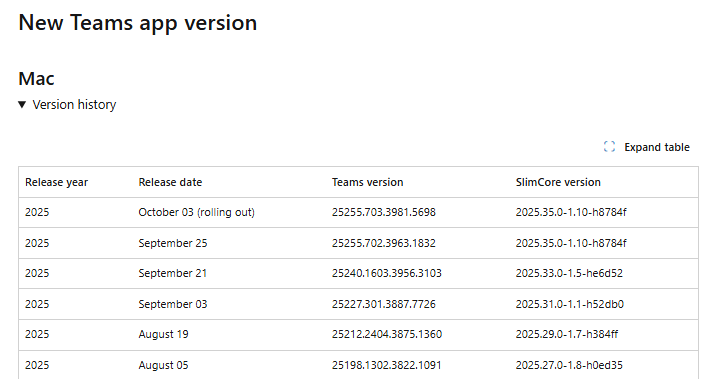Viewport: 707px width, 379px height.
Task: Click SlimCore version 2025.31.0-1.1-h52db0
Action: (x=569, y=304)
